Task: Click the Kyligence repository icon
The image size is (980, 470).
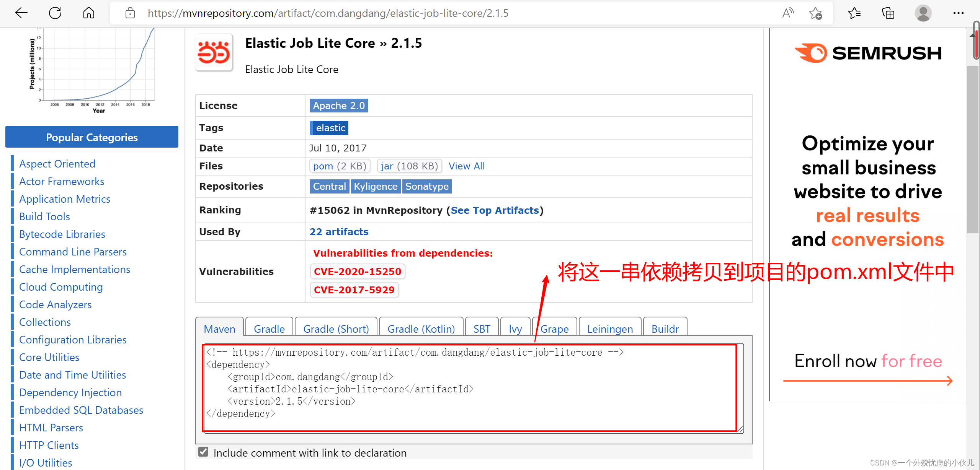Action: pos(375,187)
